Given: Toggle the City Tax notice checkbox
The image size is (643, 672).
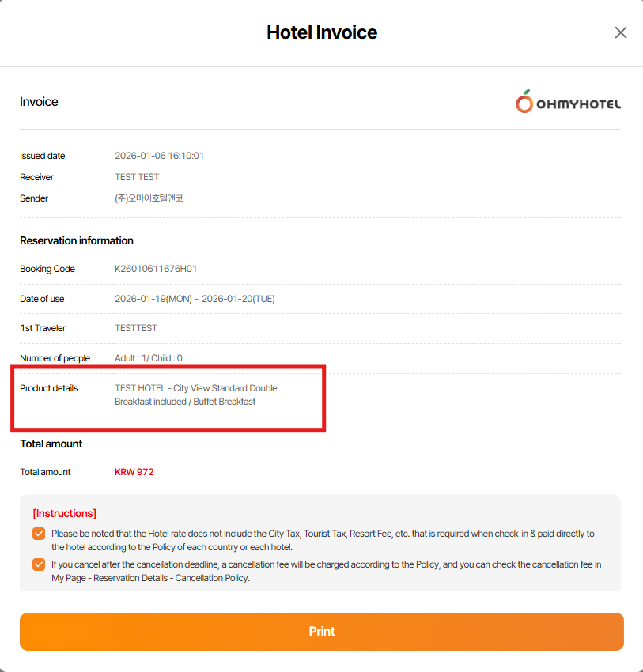Looking at the screenshot, I should tap(39, 534).
